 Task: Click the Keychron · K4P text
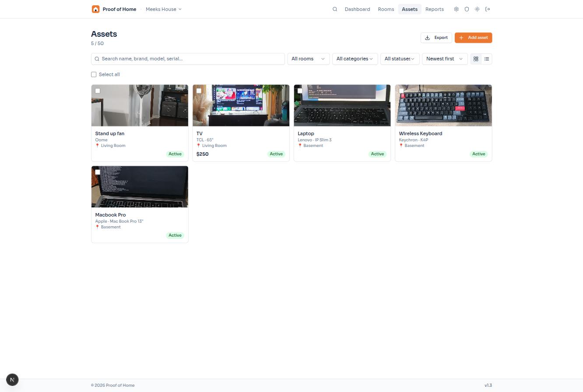click(414, 140)
